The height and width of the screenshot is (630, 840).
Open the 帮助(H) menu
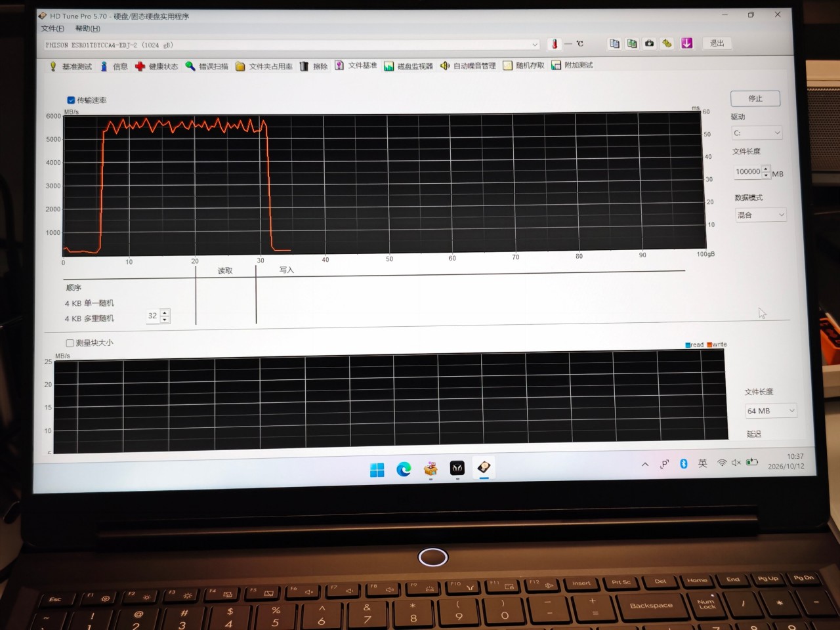87,28
